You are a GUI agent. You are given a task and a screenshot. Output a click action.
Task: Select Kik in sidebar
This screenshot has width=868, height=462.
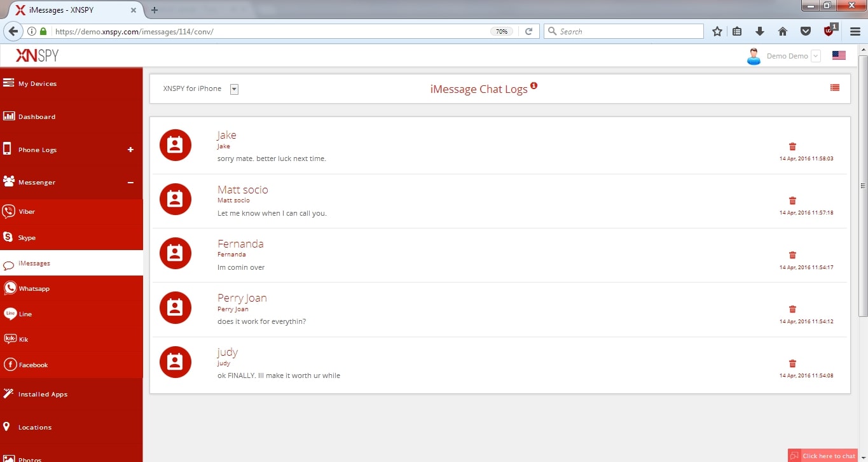[x=71, y=339]
